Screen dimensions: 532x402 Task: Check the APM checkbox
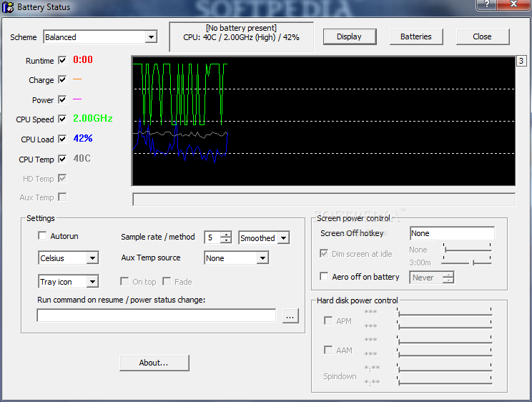click(x=328, y=320)
